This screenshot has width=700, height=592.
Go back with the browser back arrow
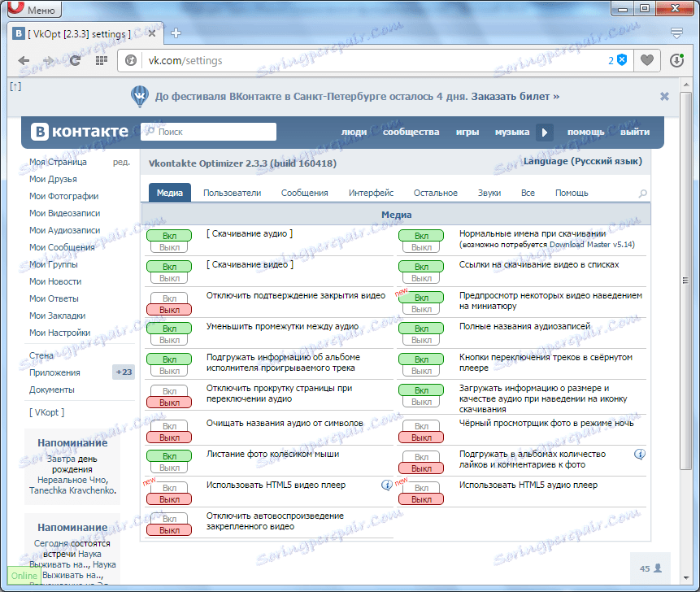pyautogui.click(x=24, y=60)
